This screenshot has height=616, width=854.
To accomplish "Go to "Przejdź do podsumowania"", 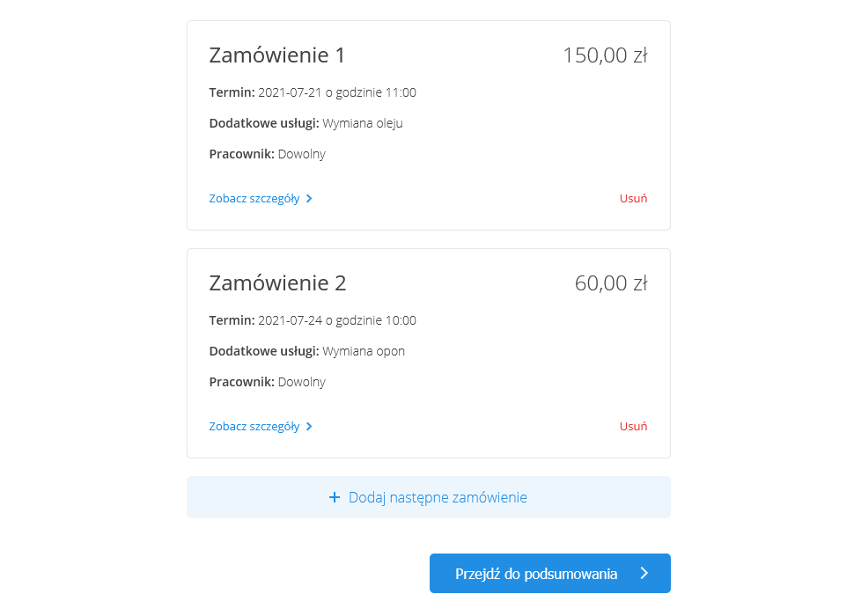I will coord(536,574).
